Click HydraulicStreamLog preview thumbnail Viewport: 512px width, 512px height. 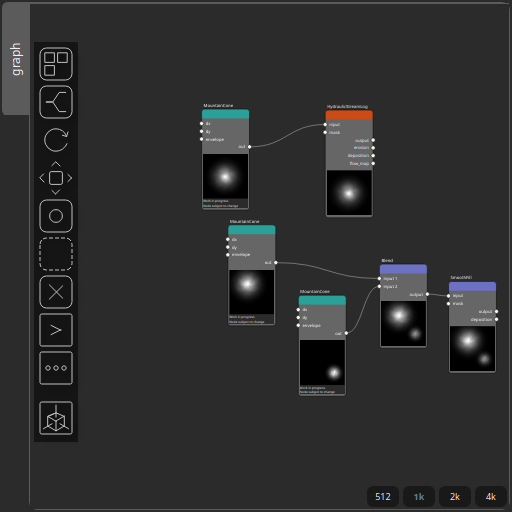(349, 193)
